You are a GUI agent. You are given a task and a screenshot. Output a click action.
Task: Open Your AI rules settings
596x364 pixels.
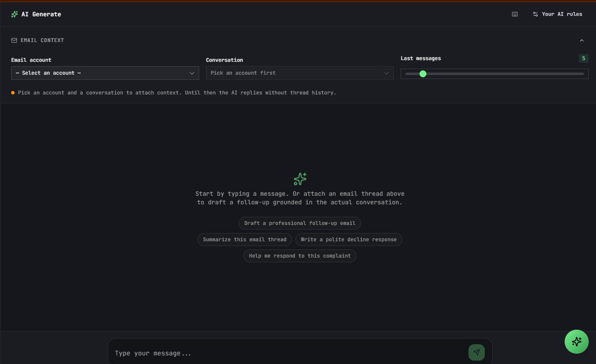pos(557,14)
